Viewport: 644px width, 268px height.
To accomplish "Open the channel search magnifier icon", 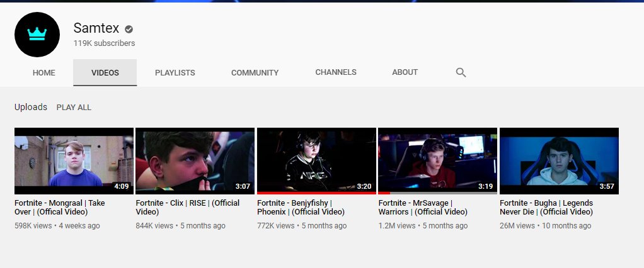I will pos(461,72).
